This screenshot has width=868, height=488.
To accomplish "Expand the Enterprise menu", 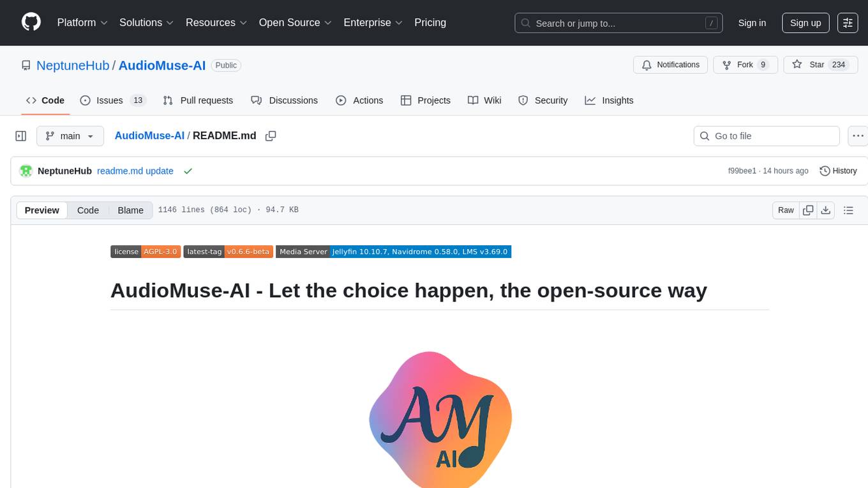I will 373,22.
